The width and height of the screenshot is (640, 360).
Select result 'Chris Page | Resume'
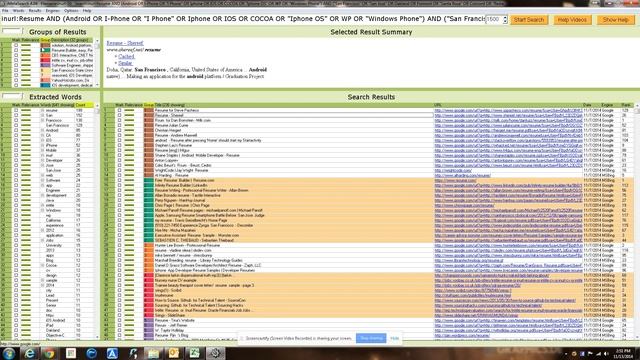point(182,205)
